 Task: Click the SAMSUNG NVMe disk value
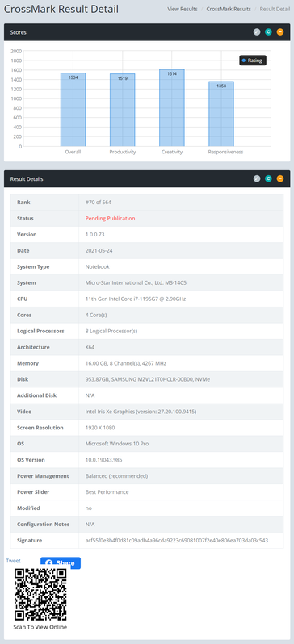pos(148,379)
